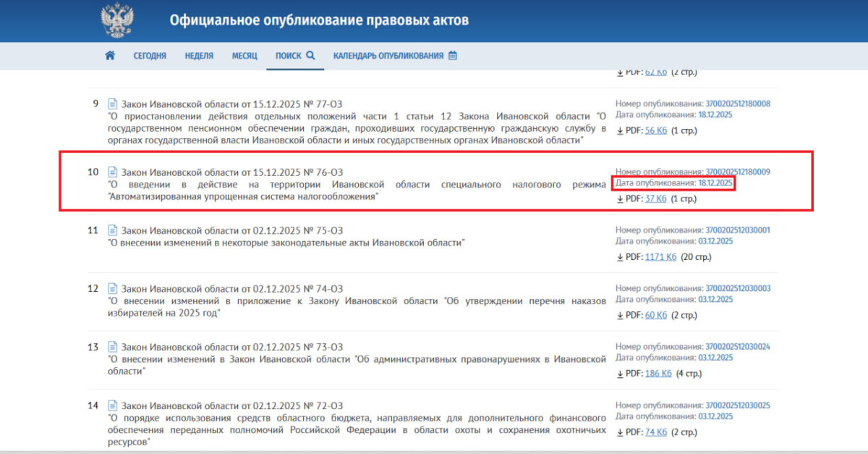Click publication date of law № 75-ОЗ
The height and width of the screenshot is (454, 868).
pyautogui.click(x=716, y=241)
